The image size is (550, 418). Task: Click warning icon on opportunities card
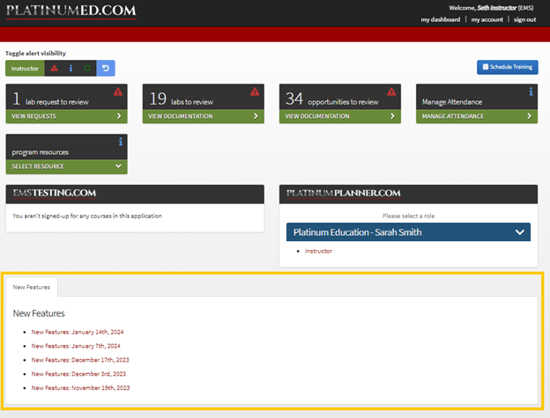point(391,92)
